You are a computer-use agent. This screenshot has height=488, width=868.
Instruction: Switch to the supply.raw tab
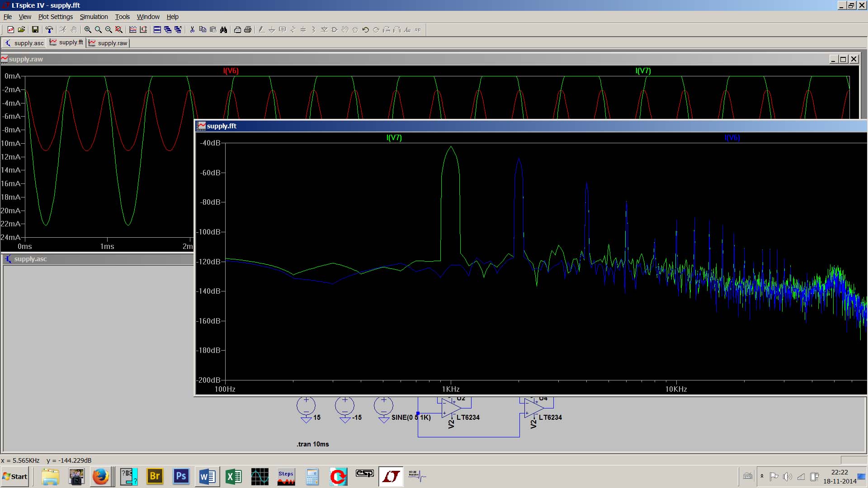(x=108, y=43)
